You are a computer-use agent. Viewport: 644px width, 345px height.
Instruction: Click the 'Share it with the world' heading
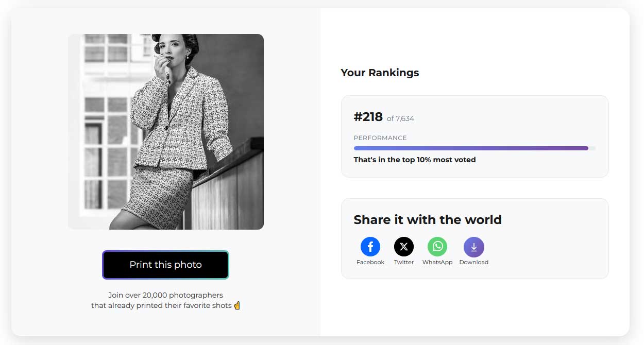pyautogui.click(x=428, y=220)
